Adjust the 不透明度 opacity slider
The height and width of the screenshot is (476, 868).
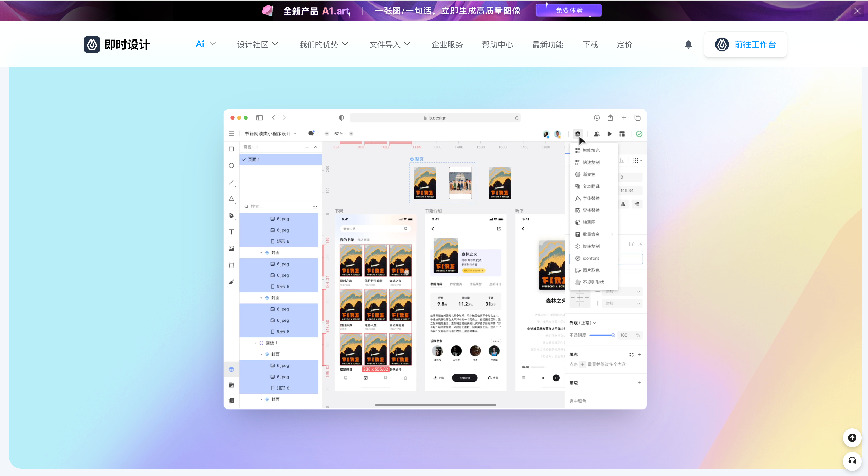point(602,335)
